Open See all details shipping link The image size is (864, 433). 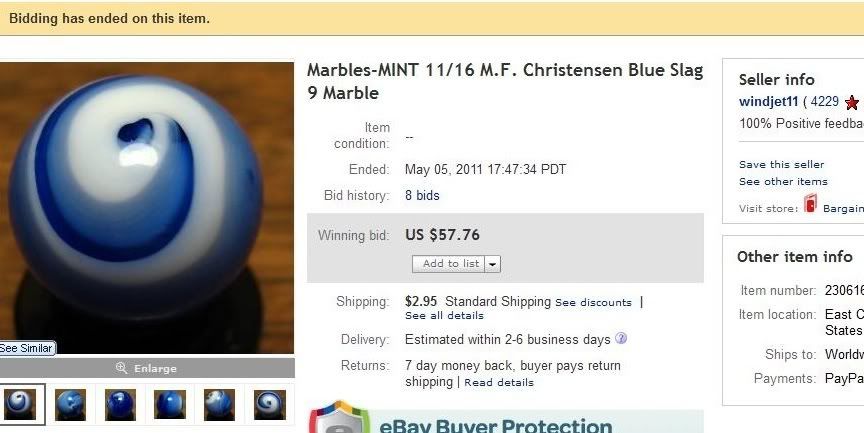click(444, 316)
